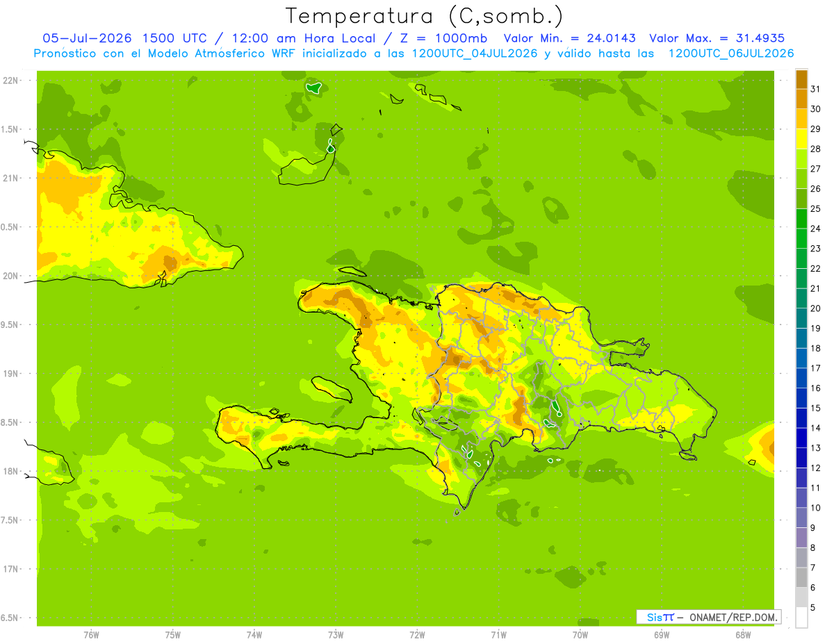The height and width of the screenshot is (644, 834).
Task: Click the '72W' longitude axis label
Action: click(417, 635)
